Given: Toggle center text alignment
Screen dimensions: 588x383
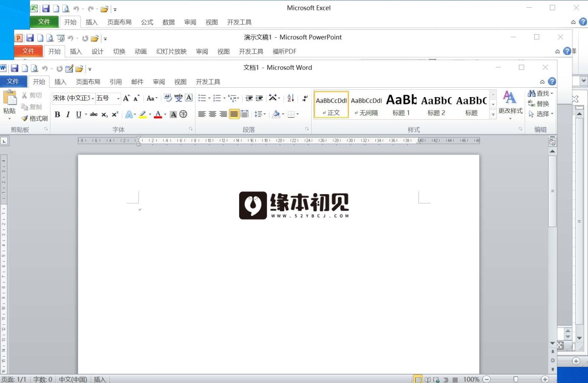Looking at the screenshot, I should (213, 114).
